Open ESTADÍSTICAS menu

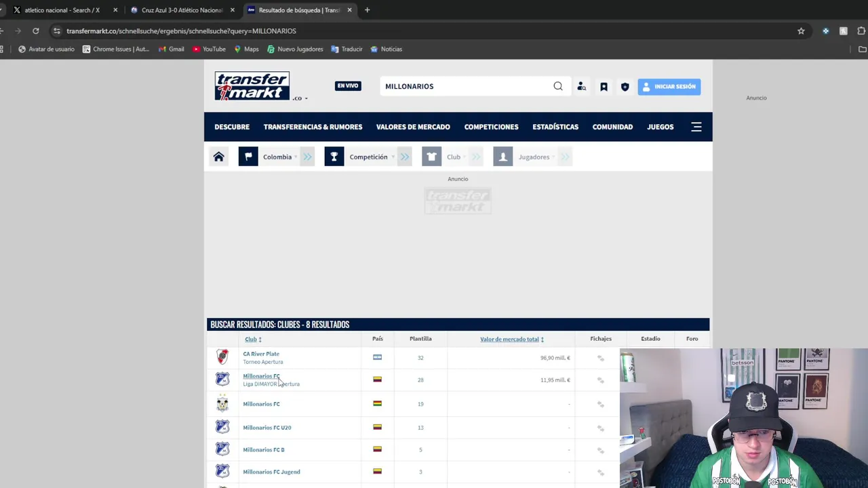click(555, 127)
